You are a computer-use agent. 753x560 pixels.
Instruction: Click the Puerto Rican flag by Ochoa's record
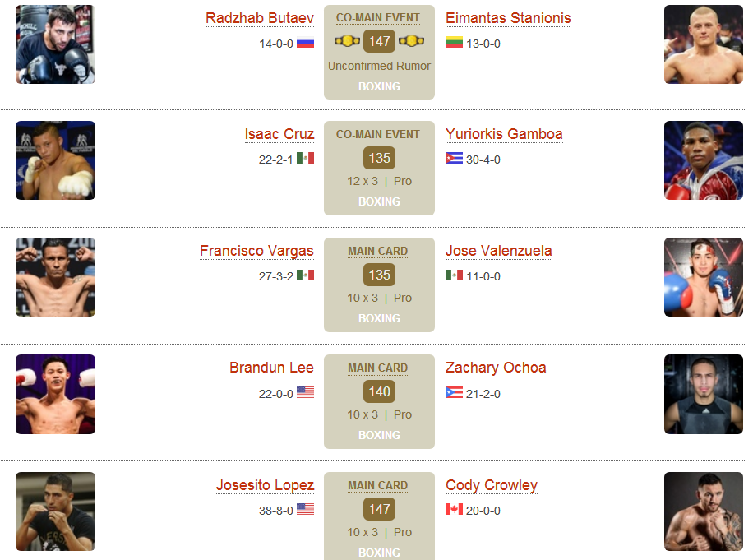pos(454,392)
